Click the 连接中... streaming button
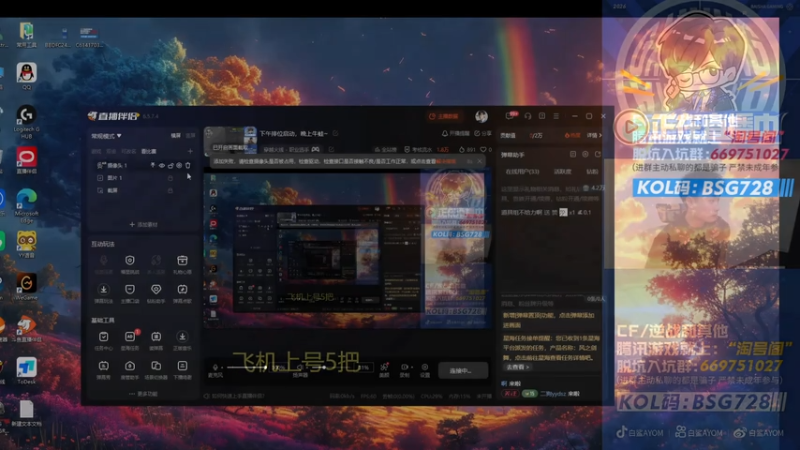 click(461, 371)
